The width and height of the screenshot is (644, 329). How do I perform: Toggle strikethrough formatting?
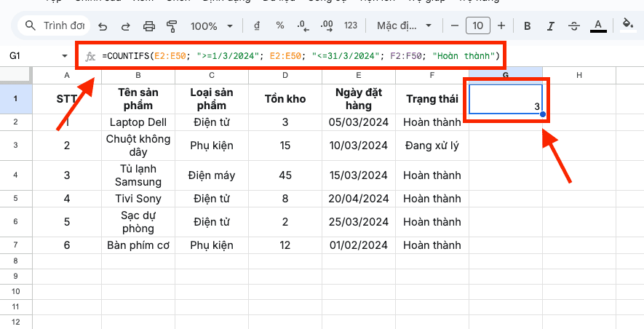573,26
